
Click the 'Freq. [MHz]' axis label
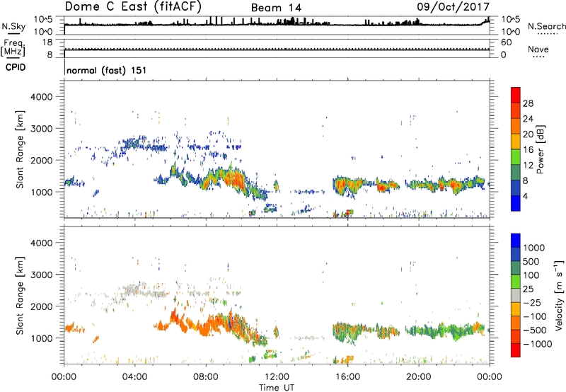(x=13, y=48)
